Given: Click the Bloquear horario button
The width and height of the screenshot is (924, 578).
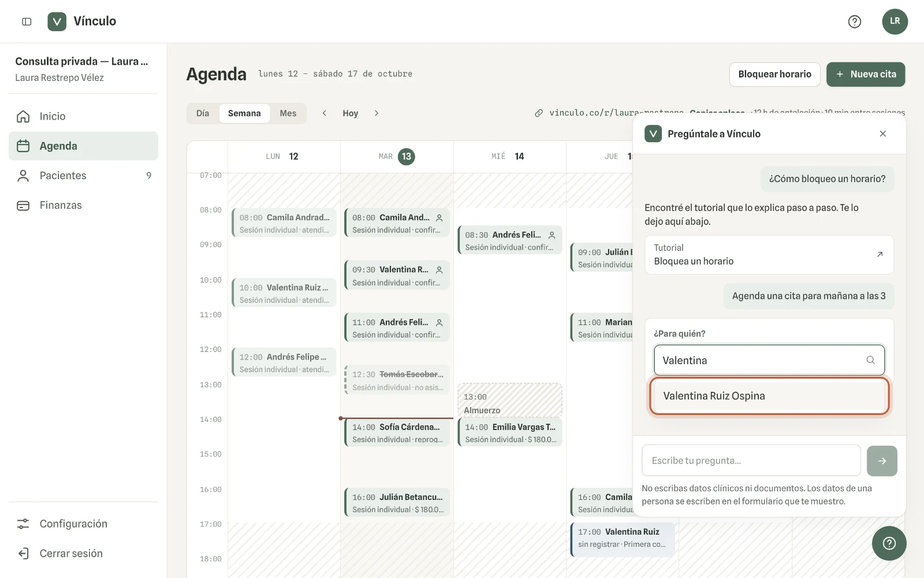Looking at the screenshot, I should 774,74.
